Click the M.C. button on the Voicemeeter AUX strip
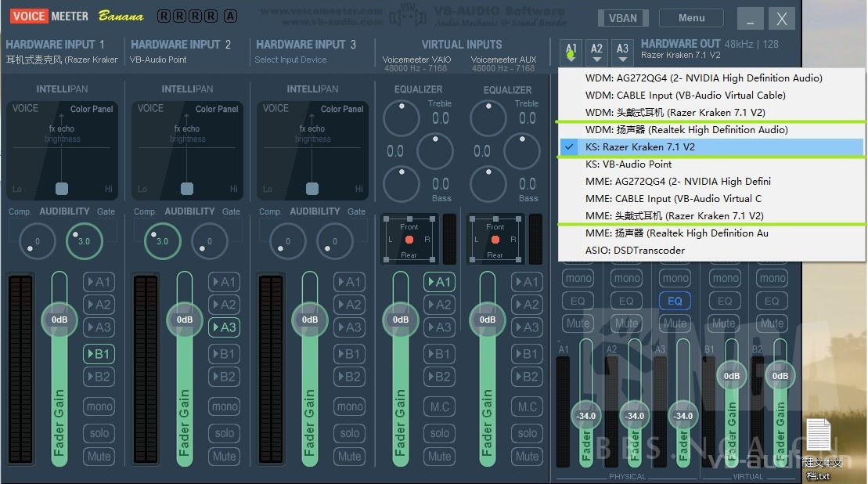868x484 pixels. pos(526,406)
